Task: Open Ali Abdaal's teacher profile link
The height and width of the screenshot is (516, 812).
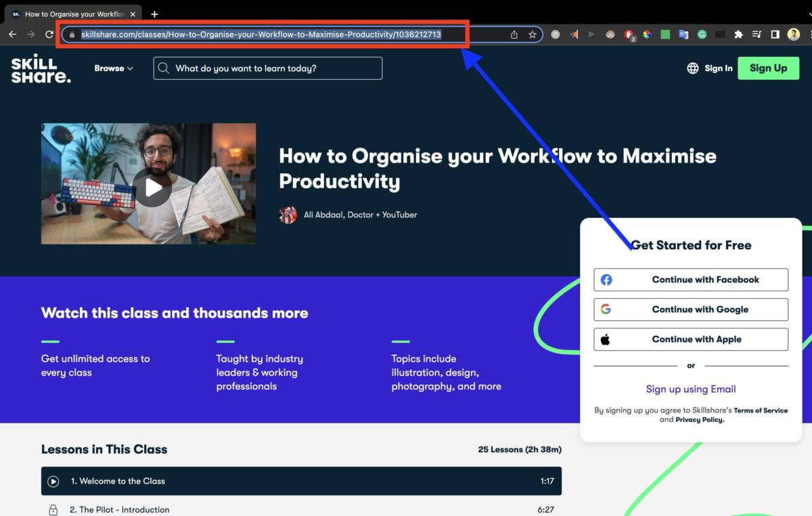Action: (361, 215)
